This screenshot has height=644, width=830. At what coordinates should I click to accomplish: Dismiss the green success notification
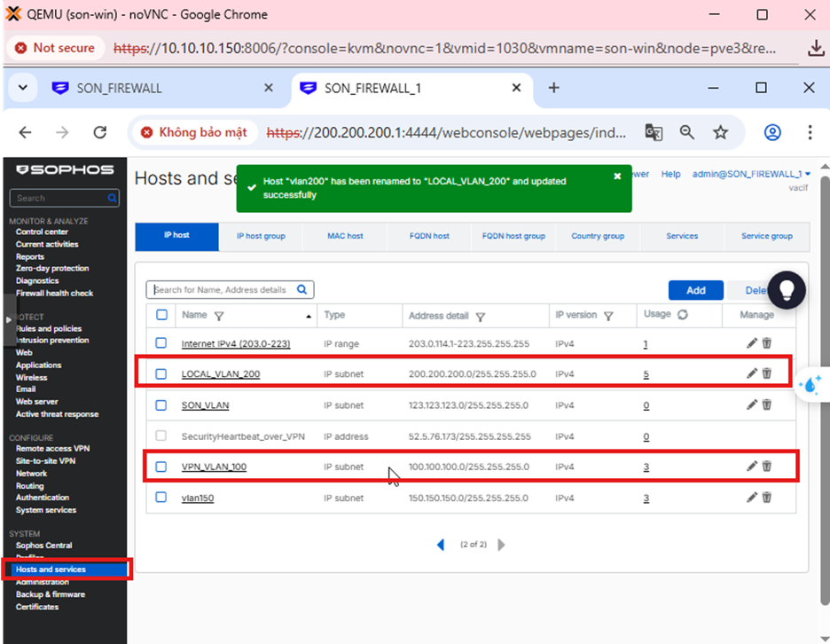(x=617, y=177)
